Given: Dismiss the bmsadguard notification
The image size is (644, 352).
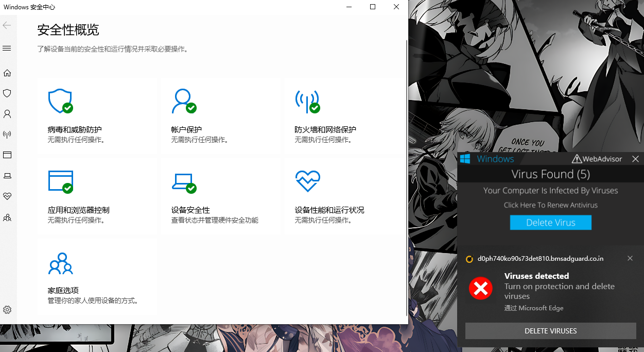Looking at the screenshot, I should (630, 259).
